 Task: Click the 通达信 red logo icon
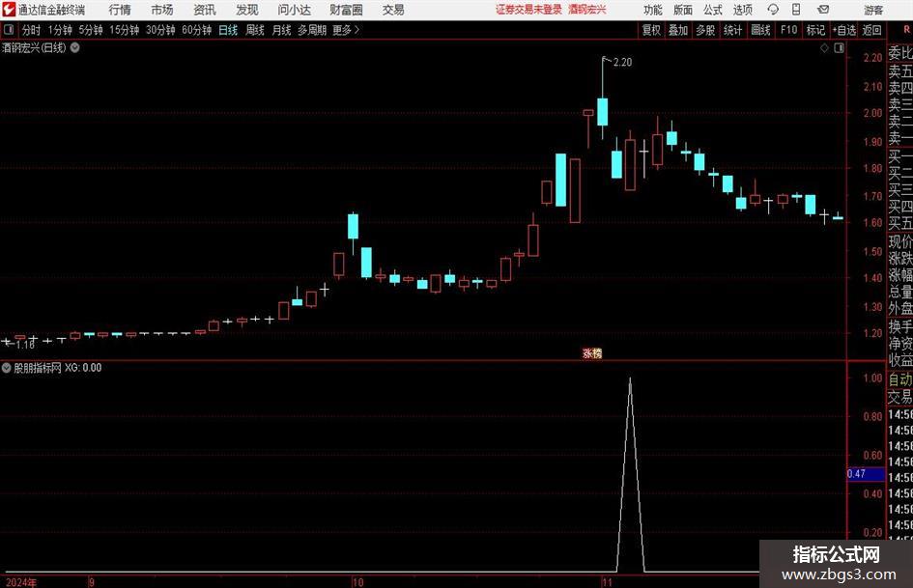pos(9,10)
